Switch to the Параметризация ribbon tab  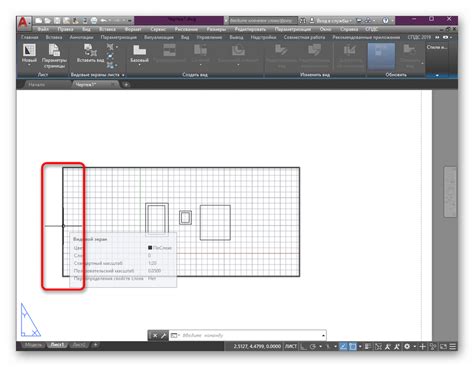pyautogui.click(x=118, y=37)
